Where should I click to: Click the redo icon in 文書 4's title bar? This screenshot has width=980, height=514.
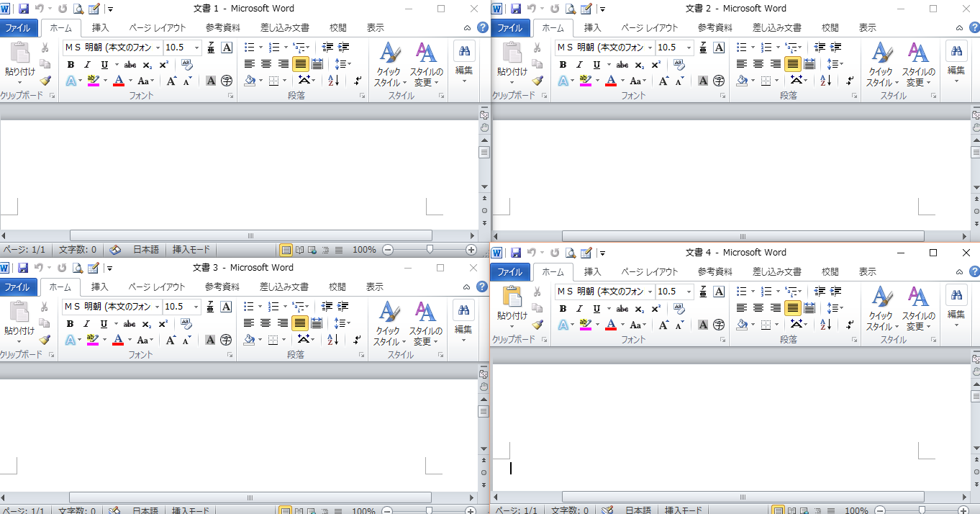[555, 253]
